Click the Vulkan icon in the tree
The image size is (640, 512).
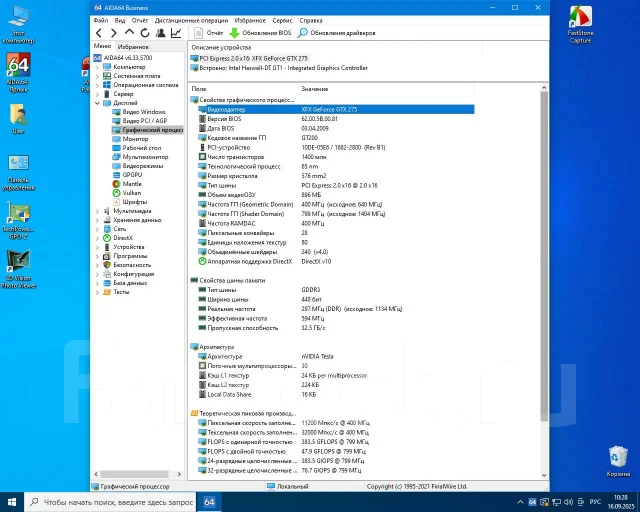(x=116, y=193)
